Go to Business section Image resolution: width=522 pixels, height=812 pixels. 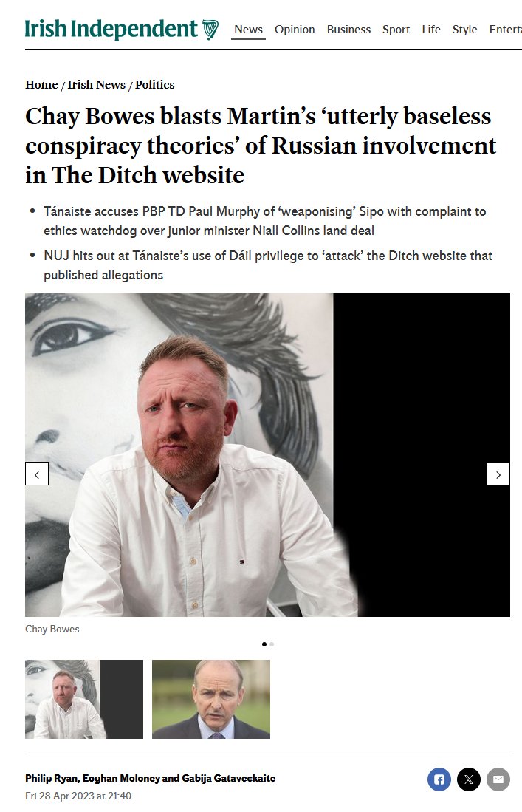pos(348,30)
